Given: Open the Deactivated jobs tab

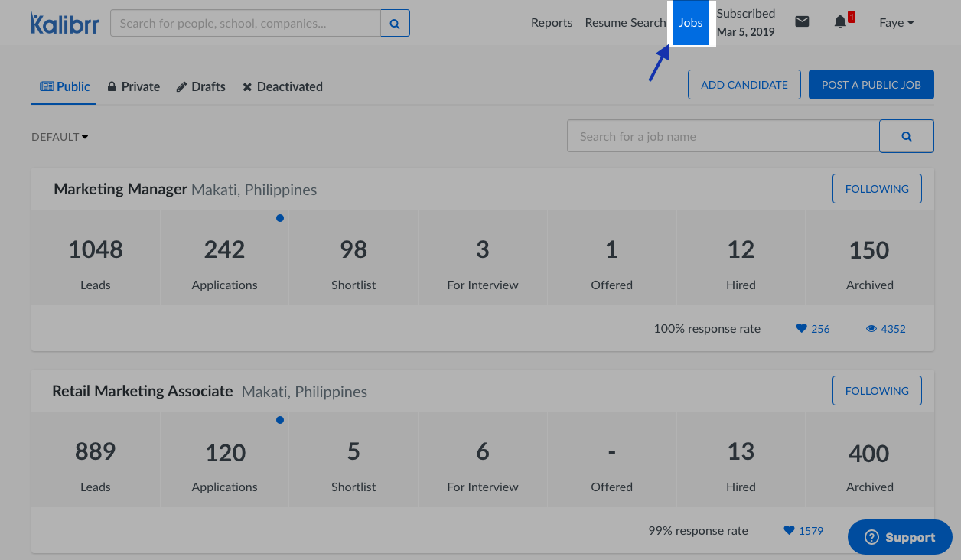Looking at the screenshot, I should 282,87.
